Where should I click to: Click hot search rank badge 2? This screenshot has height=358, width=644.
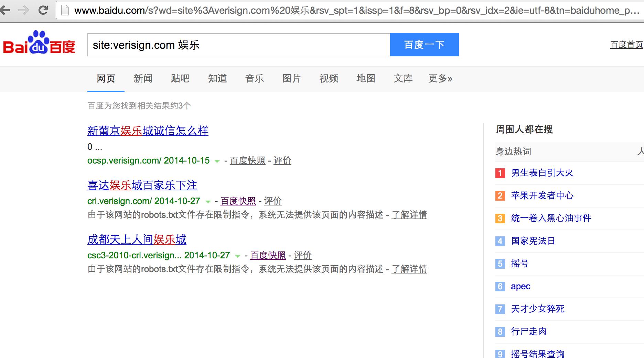click(x=500, y=195)
